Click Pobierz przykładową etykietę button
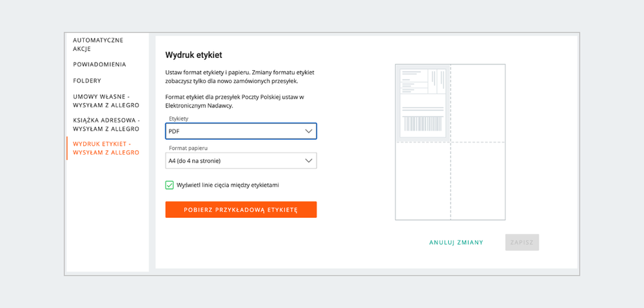Image resolution: width=644 pixels, height=308 pixels. (x=241, y=209)
